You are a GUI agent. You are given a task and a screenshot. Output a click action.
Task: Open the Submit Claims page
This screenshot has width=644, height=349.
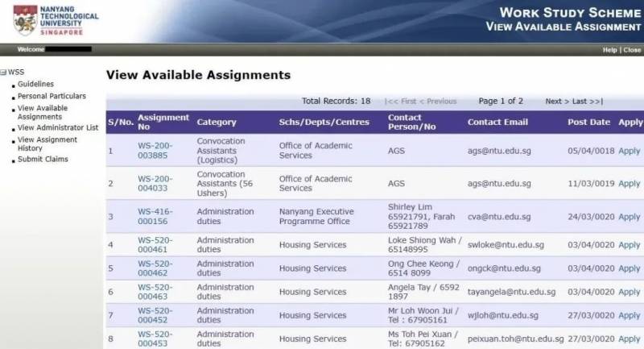coord(43,159)
